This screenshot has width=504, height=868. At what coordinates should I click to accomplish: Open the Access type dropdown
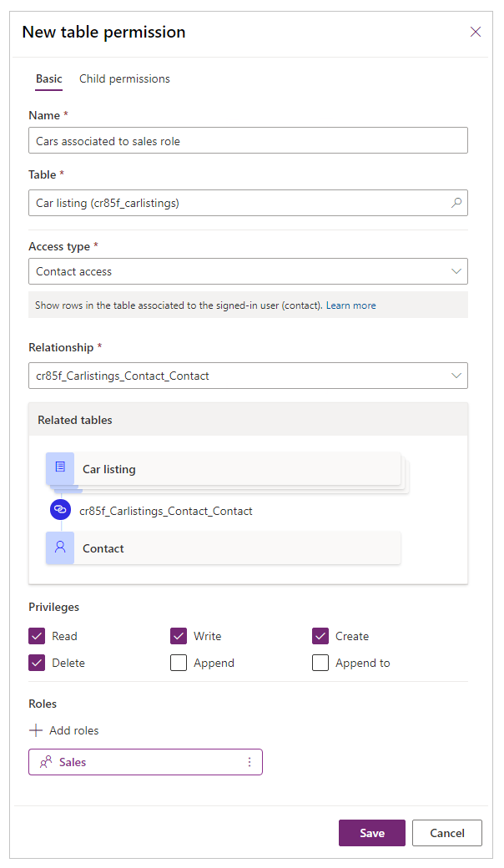point(248,271)
